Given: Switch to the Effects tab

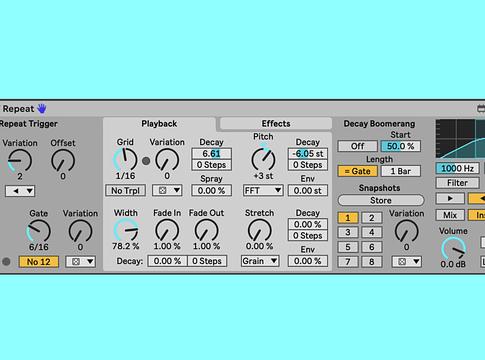Looking at the screenshot, I should point(276,124).
